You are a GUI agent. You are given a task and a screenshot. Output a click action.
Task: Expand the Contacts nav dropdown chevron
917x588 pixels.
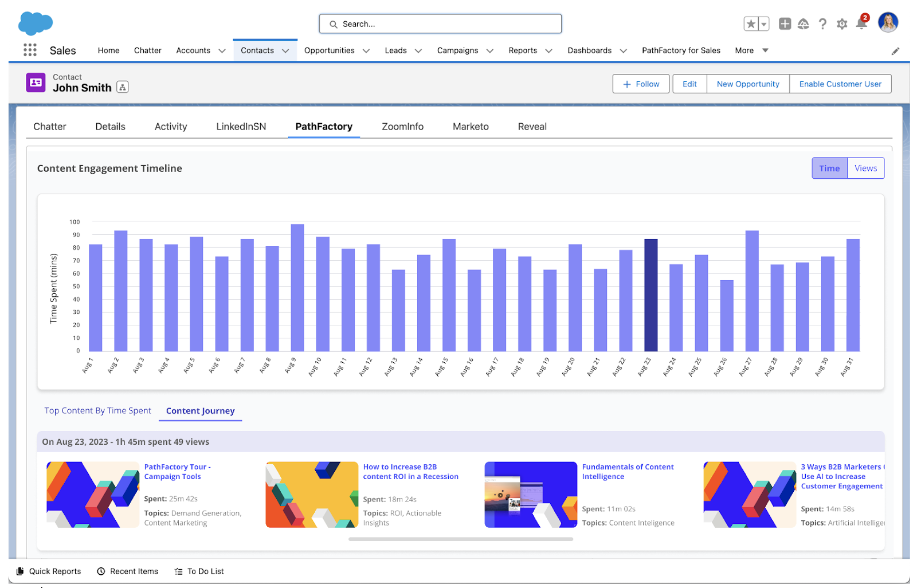[x=285, y=50]
